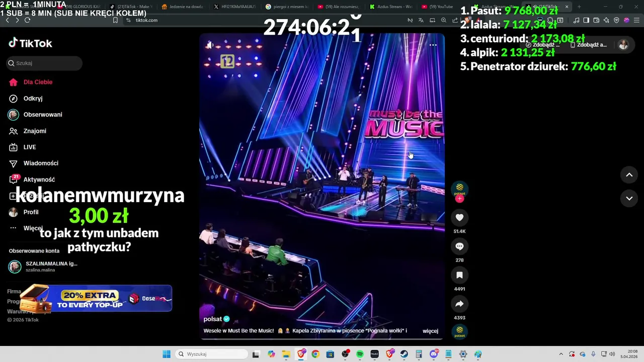Open a new browser tab
The width and height of the screenshot is (644, 362).
coord(579,7)
